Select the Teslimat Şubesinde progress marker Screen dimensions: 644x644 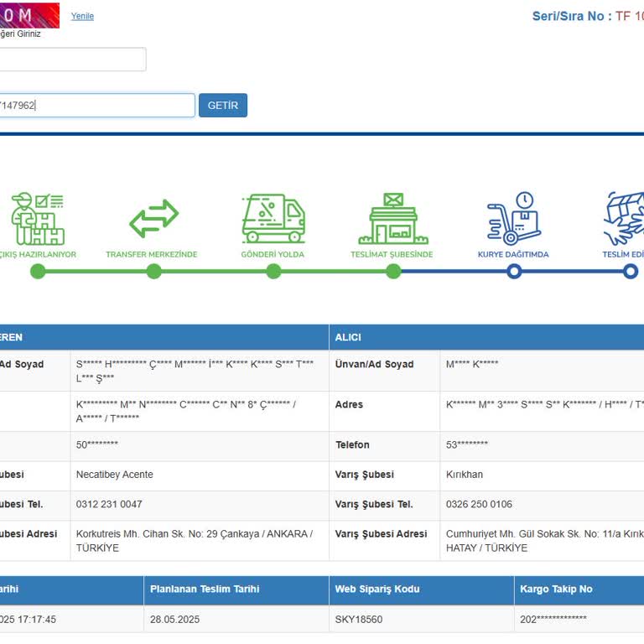coord(393,271)
